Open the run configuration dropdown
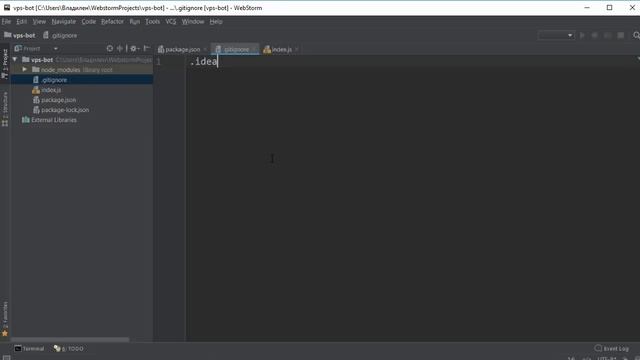This screenshot has height=360, width=640. [556, 36]
